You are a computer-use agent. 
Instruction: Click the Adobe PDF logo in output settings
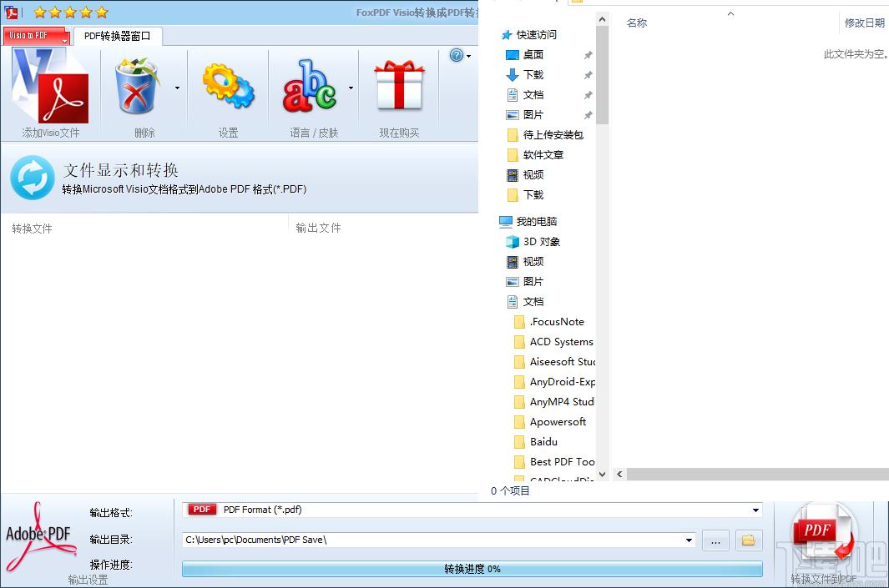tap(40, 536)
